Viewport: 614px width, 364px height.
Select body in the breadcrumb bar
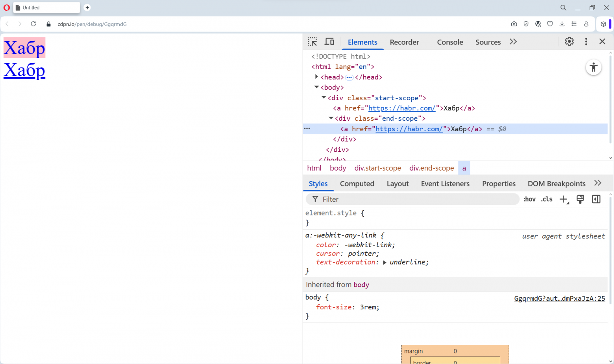click(x=338, y=168)
